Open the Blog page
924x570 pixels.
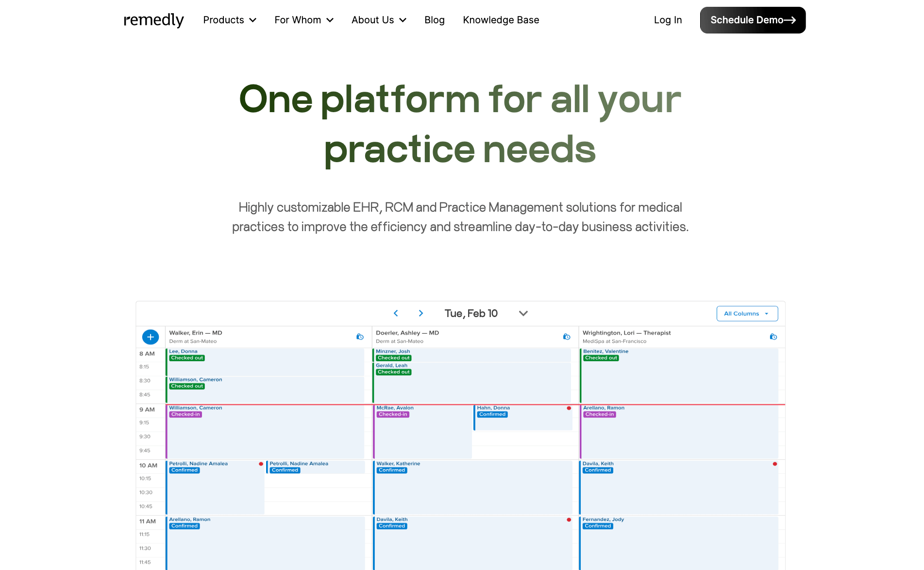click(434, 20)
